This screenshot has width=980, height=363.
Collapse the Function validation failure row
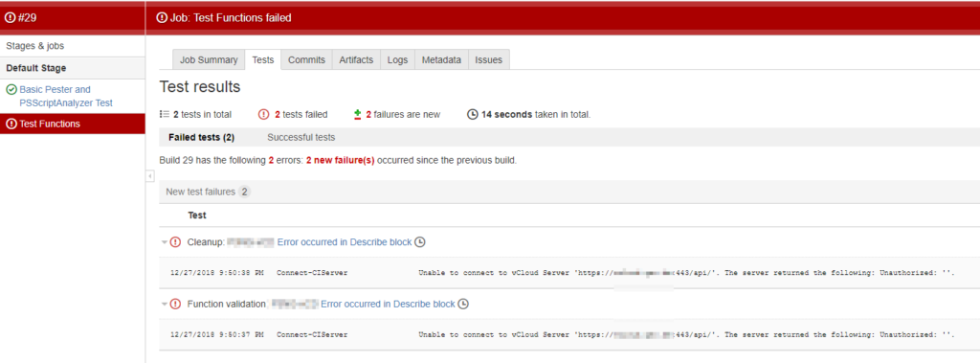164,305
